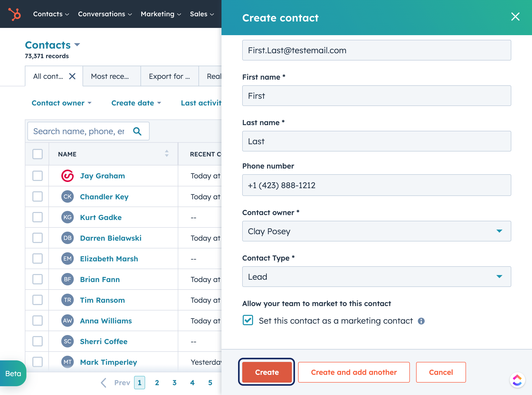Screen dimensions: 532x395
Task: Expand the Contact owner filter
Action: (62, 103)
